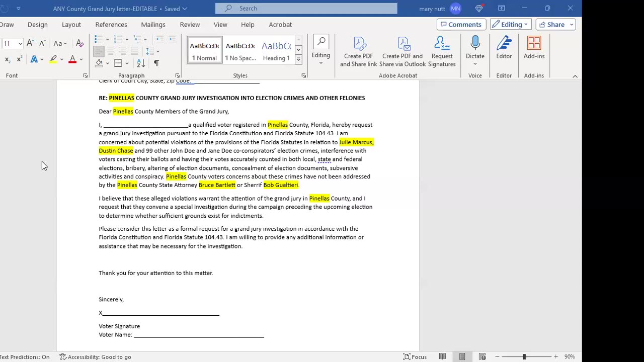Viewport: 644px width, 362px height.
Task: Toggle Show/Hide paragraph marks
Action: (x=156, y=63)
